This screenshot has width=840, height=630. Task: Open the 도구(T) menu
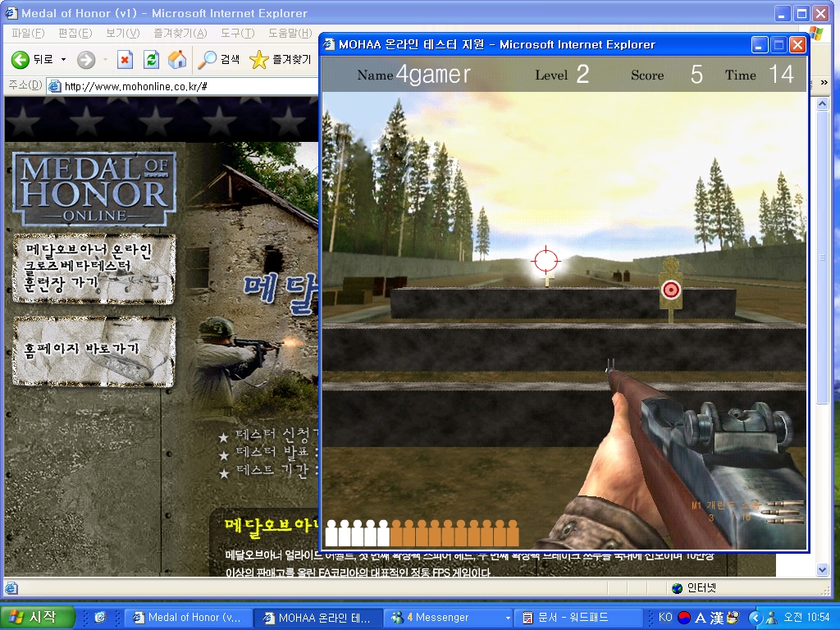coord(237,33)
